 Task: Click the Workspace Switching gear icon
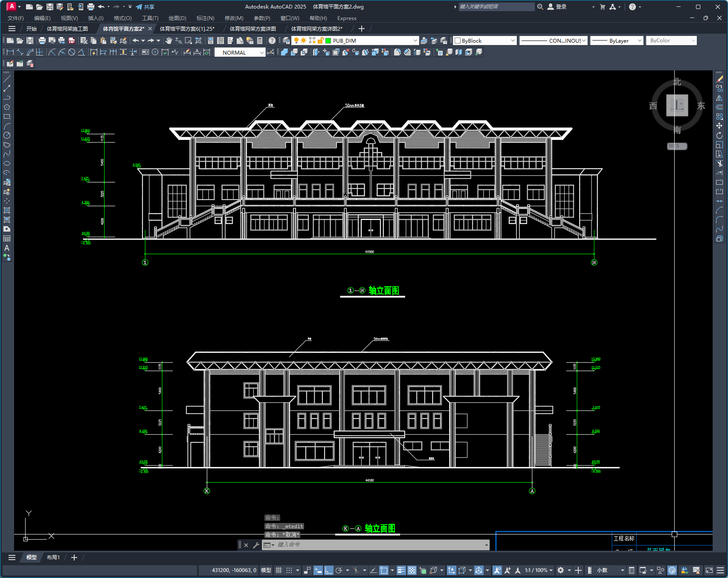coord(561,570)
